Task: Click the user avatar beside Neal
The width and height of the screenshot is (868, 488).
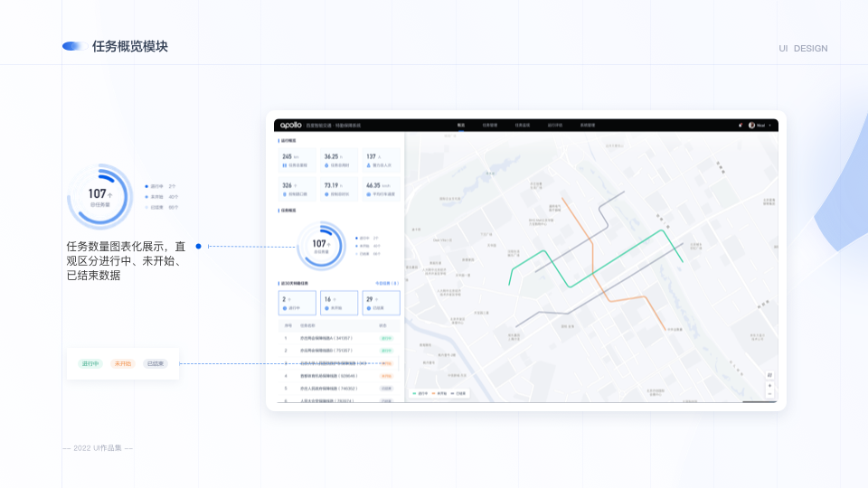Action: pos(751,125)
